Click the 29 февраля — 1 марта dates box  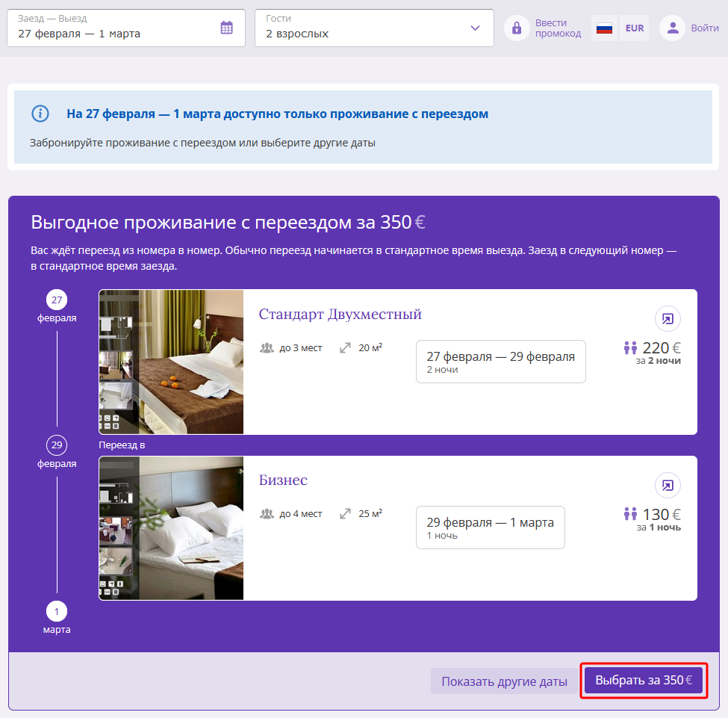point(491,527)
